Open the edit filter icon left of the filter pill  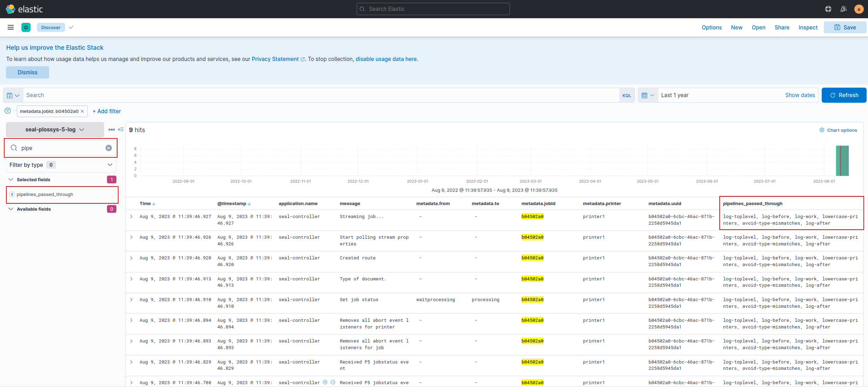click(x=7, y=111)
